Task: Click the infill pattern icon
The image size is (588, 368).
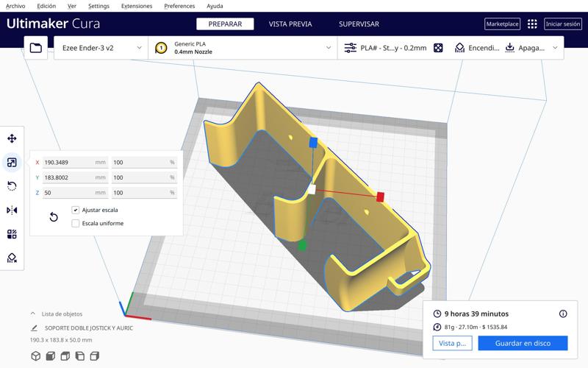Action: pyautogui.click(x=438, y=48)
